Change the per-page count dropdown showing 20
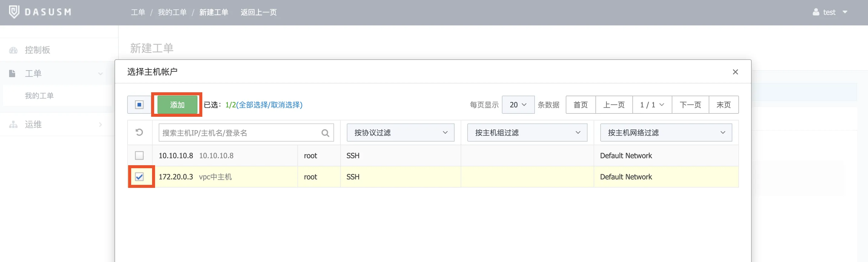 tap(518, 105)
